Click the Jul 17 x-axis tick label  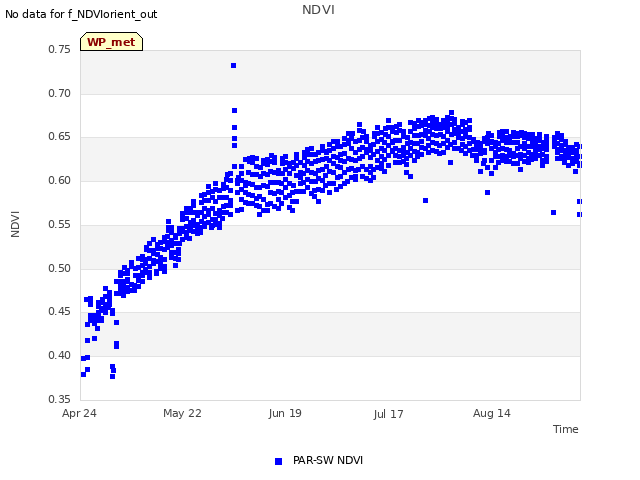(388, 414)
